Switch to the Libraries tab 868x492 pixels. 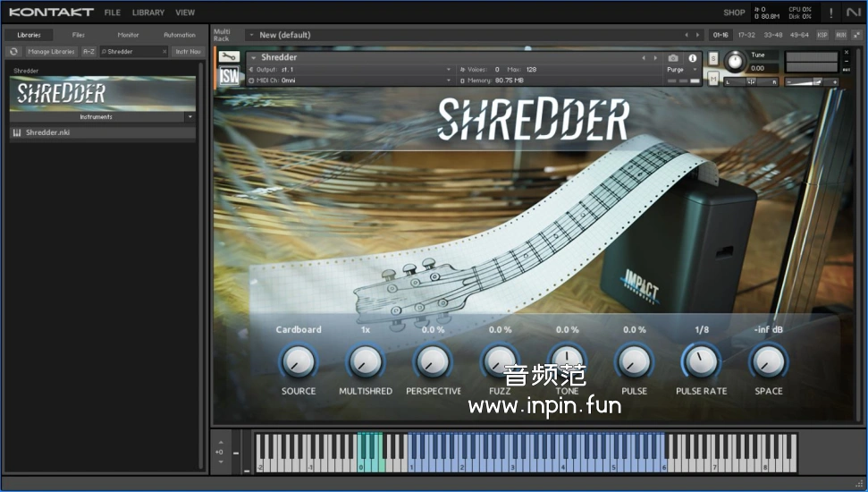coord(29,35)
